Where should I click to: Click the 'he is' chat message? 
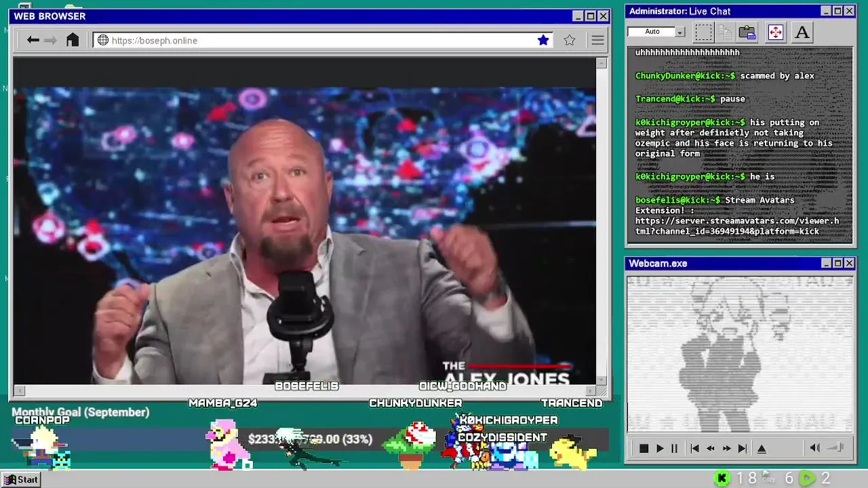tap(762, 177)
